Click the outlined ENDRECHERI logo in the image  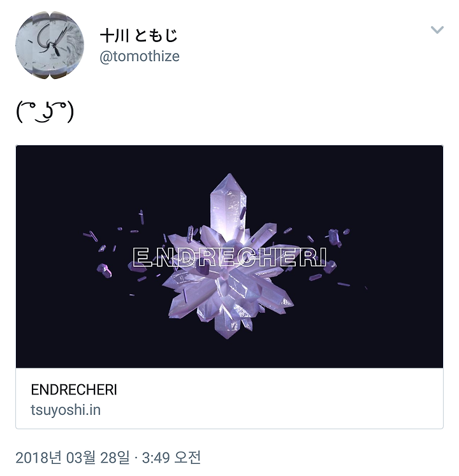pos(229,257)
